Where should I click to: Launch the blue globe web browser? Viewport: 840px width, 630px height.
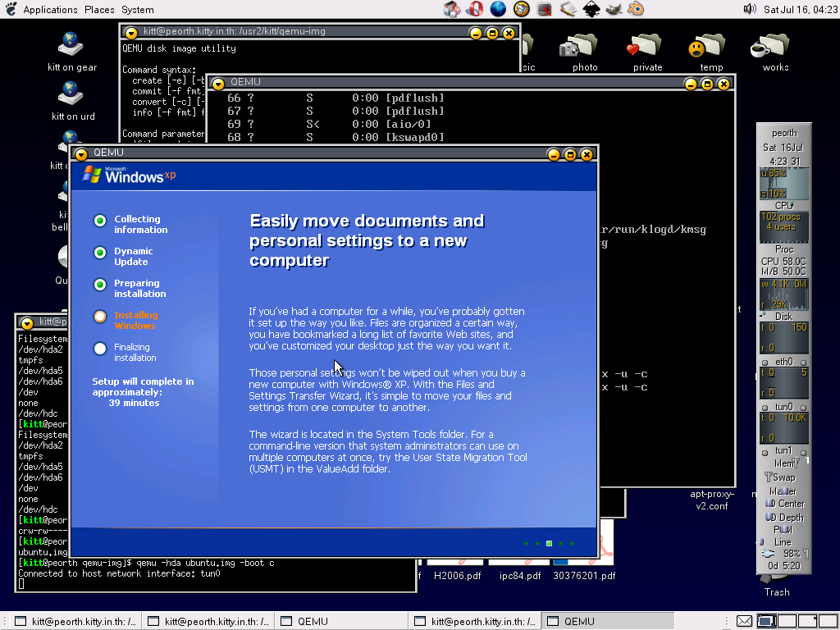[x=498, y=9]
